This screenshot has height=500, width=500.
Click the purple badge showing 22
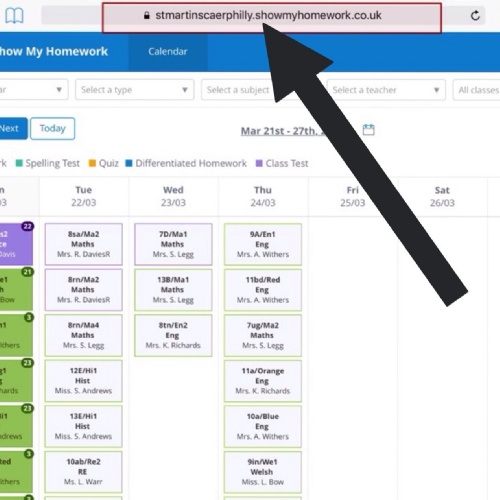pyautogui.click(x=28, y=226)
